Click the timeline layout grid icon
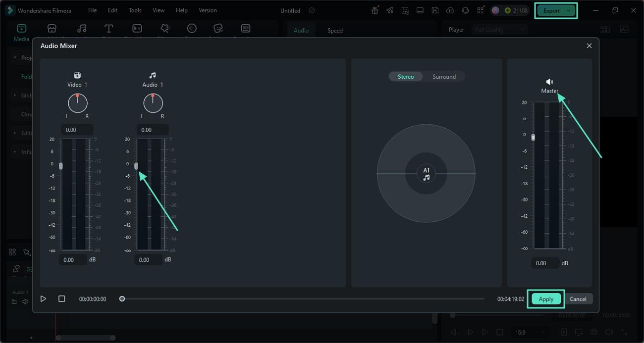644x343 pixels. coord(12,252)
